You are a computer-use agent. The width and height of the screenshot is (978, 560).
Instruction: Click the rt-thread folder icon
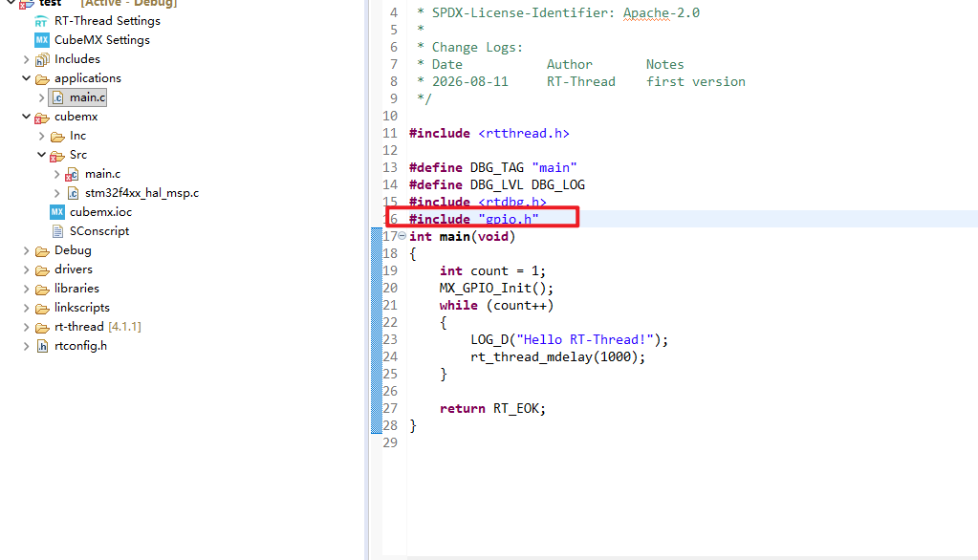point(42,328)
